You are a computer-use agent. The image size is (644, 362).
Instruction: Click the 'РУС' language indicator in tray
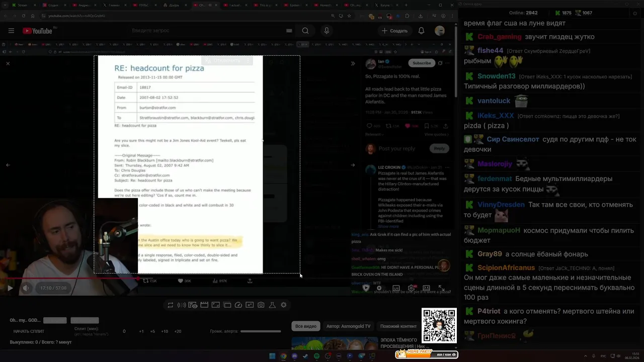pos(603,356)
